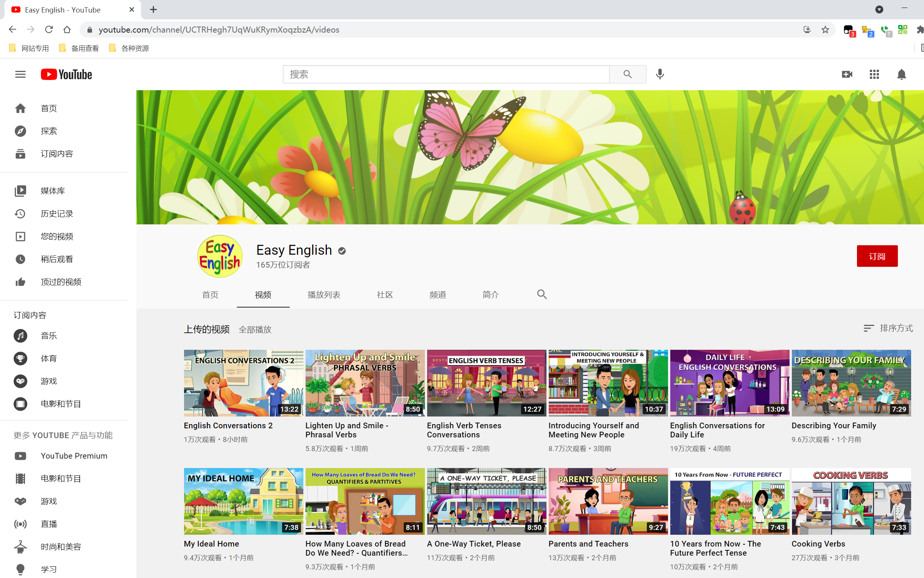The height and width of the screenshot is (578, 924).
Task: Open 历史记录 in the sidebar
Action: [64, 214]
